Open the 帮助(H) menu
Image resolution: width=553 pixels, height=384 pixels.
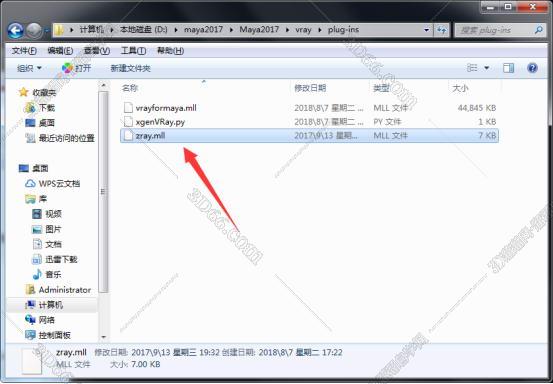tap(170, 51)
